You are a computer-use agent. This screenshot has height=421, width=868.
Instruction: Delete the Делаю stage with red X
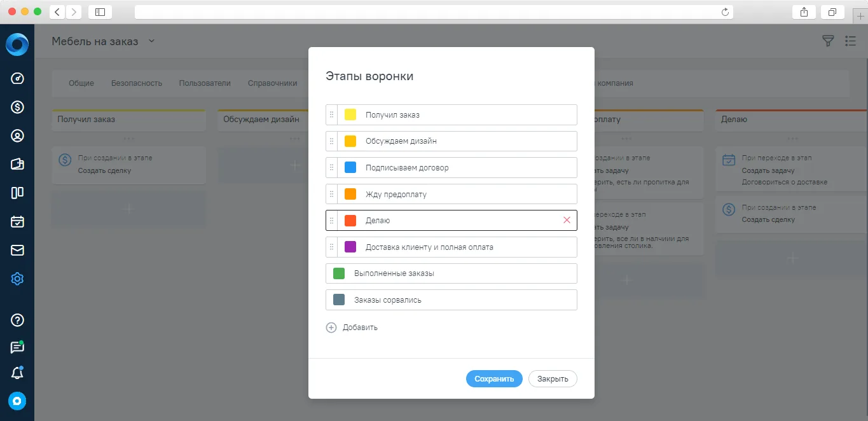[567, 220]
